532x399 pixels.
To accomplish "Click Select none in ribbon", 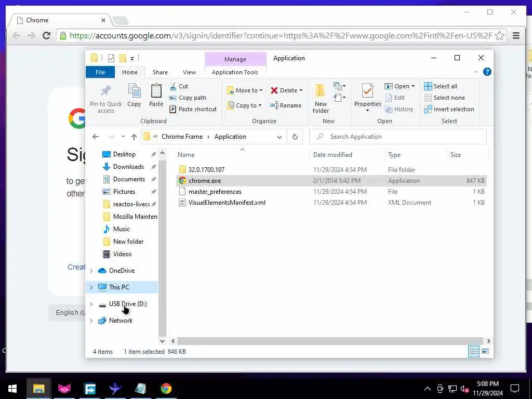I will point(445,98).
